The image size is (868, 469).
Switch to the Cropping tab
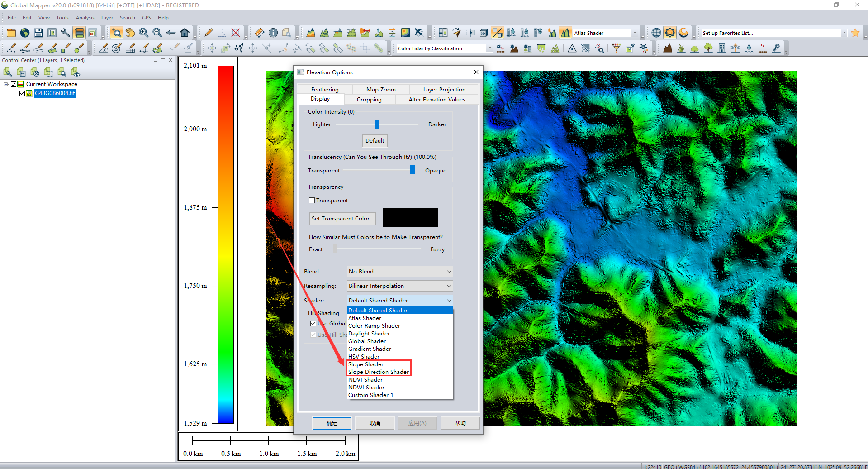(x=369, y=100)
